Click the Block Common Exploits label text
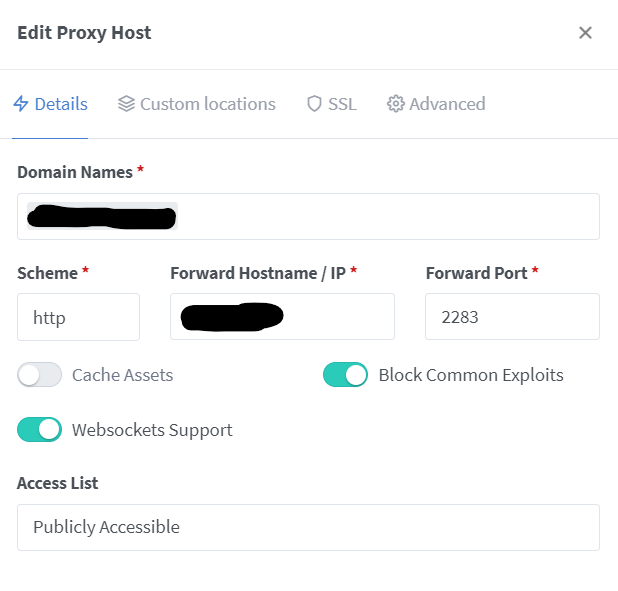 tap(470, 375)
